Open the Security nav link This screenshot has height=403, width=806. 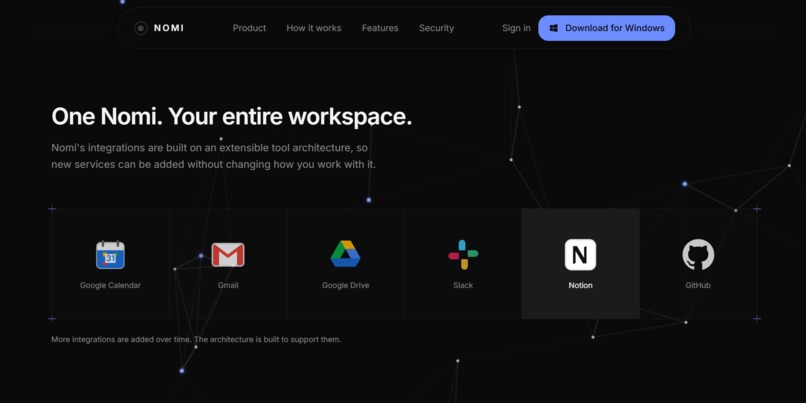coord(436,28)
